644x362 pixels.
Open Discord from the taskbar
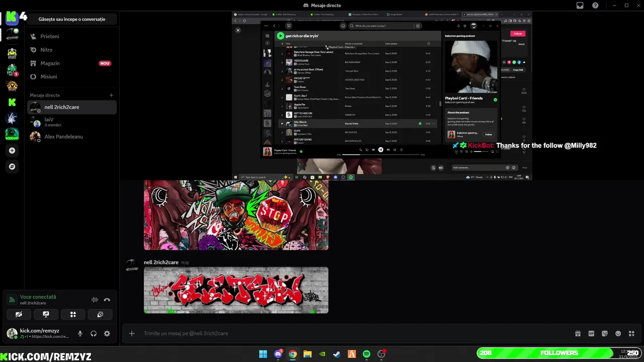[278, 354]
